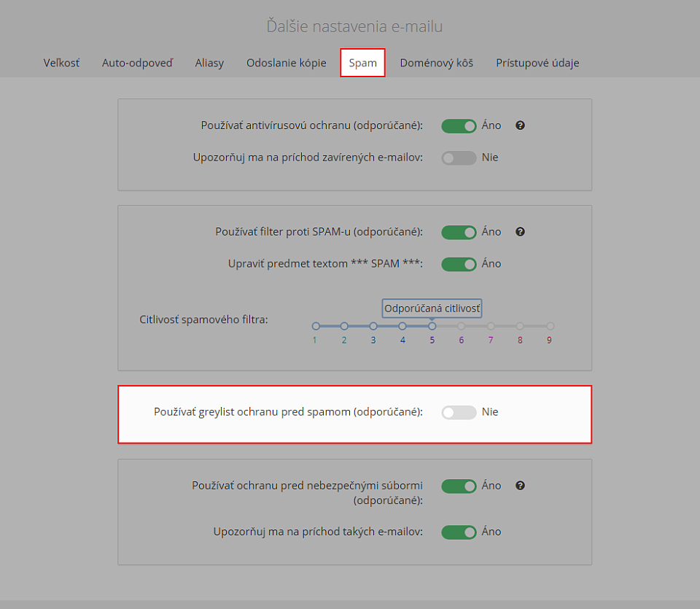This screenshot has height=609, width=700.
Task: Click 'Upozorňuj ma na príchod zavírených e-mailov' label
Action: 308,157
